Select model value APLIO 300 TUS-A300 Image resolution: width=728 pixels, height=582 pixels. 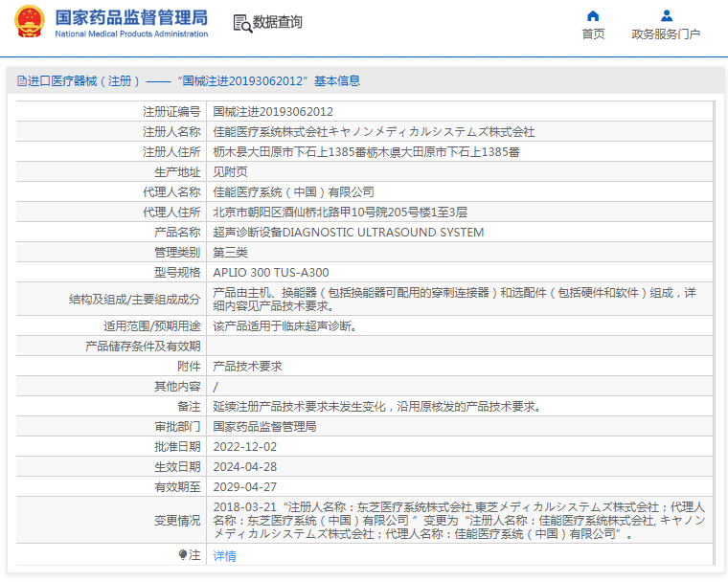point(271,273)
